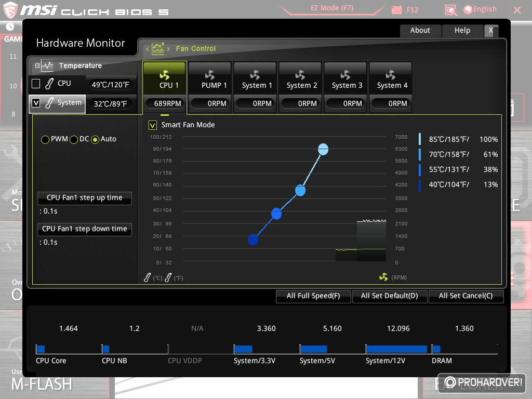Viewport: 532px width, 399px height.
Task: Click the RPM fan icon below graph
Action: coord(384,277)
